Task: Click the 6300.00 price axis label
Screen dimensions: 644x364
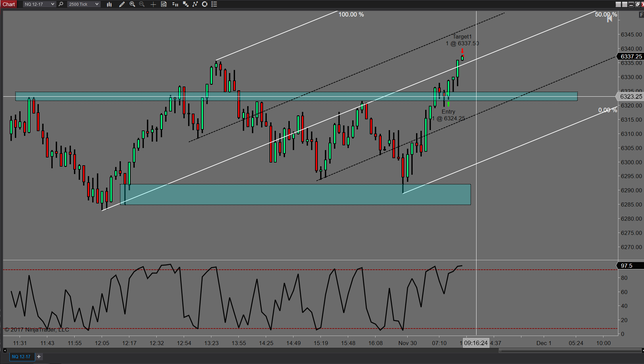Action: click(x=631, y=162)
